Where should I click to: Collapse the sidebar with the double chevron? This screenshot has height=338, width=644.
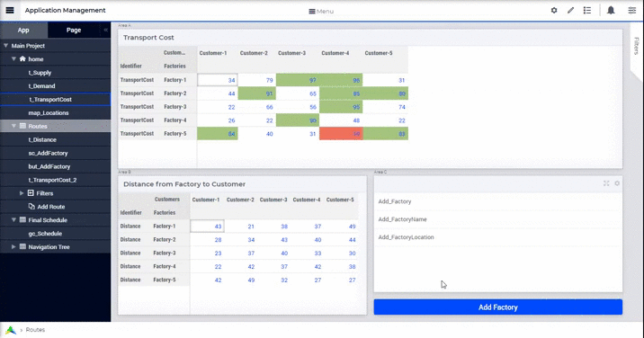click(105, 30)
